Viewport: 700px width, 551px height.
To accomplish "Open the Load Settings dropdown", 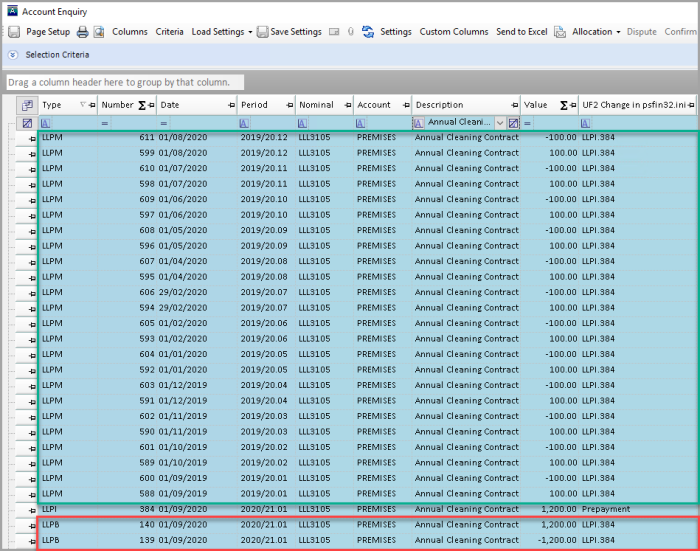I will [x=222, y=32].
